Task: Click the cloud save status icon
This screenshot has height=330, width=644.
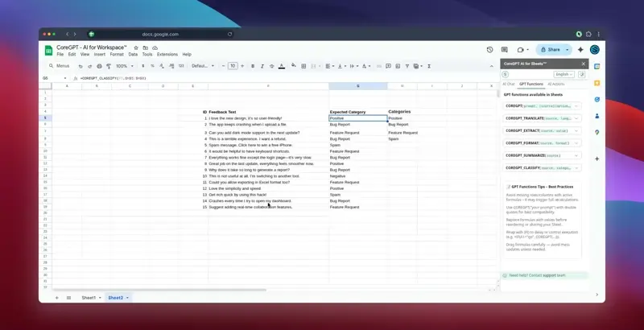Action: 155,48
